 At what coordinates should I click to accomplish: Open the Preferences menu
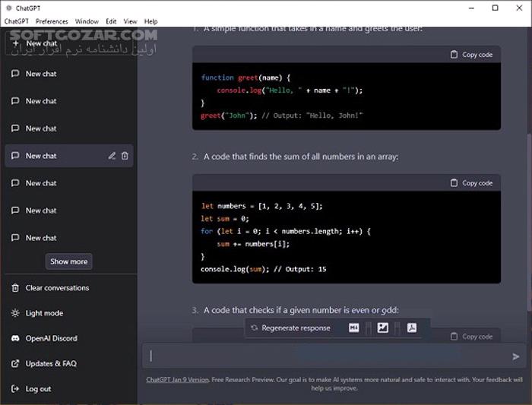(52, 21)
